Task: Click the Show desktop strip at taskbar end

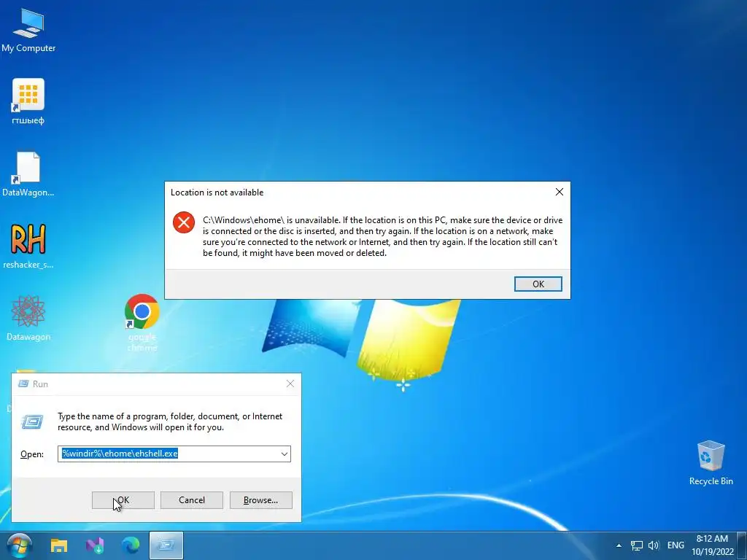Action: point(742,545)
